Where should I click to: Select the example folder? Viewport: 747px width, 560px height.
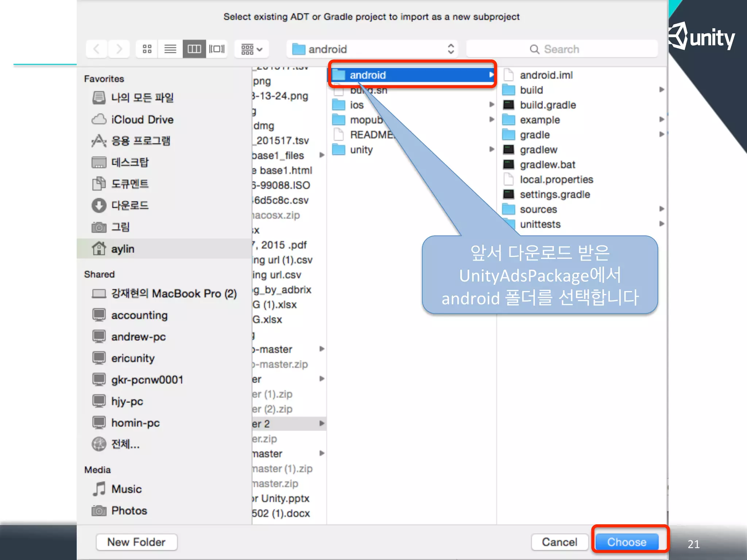(531, 120)
